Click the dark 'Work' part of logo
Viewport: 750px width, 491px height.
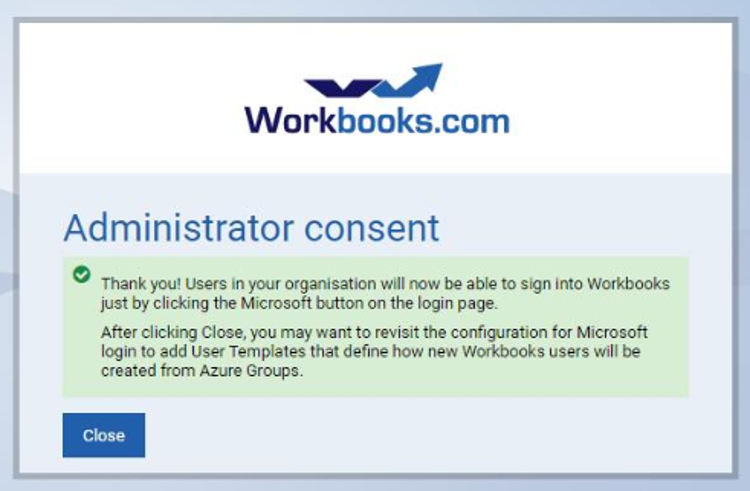point(290,120)
